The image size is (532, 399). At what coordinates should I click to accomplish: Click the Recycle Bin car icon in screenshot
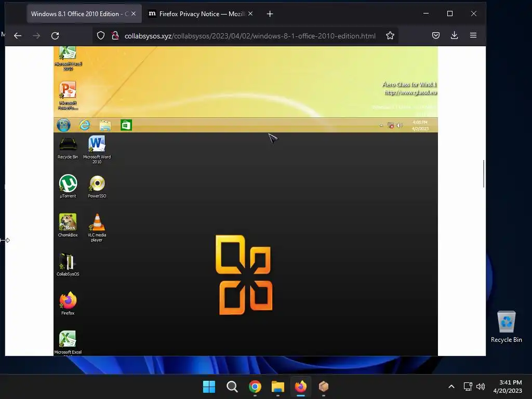tap(68, 148)
